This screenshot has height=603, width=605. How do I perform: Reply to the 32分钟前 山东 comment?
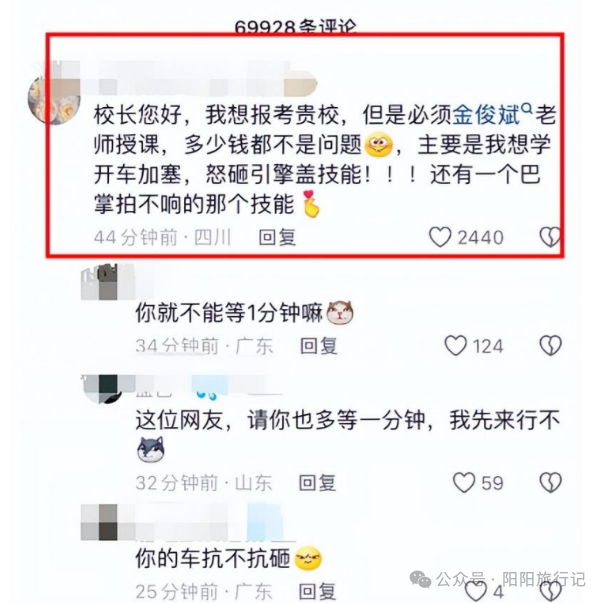317,483
